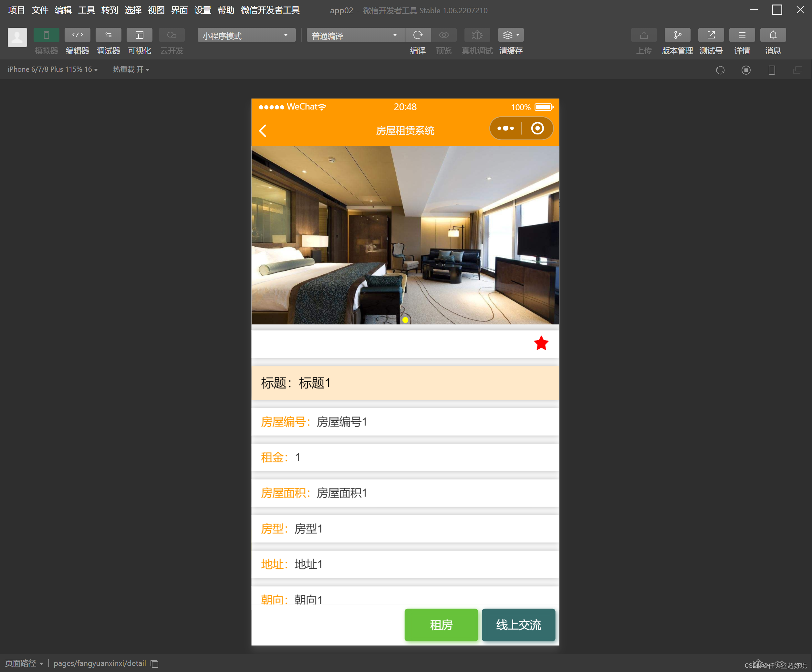
Task: Tap the three-dot capsule menu icon
Action: 505,128
